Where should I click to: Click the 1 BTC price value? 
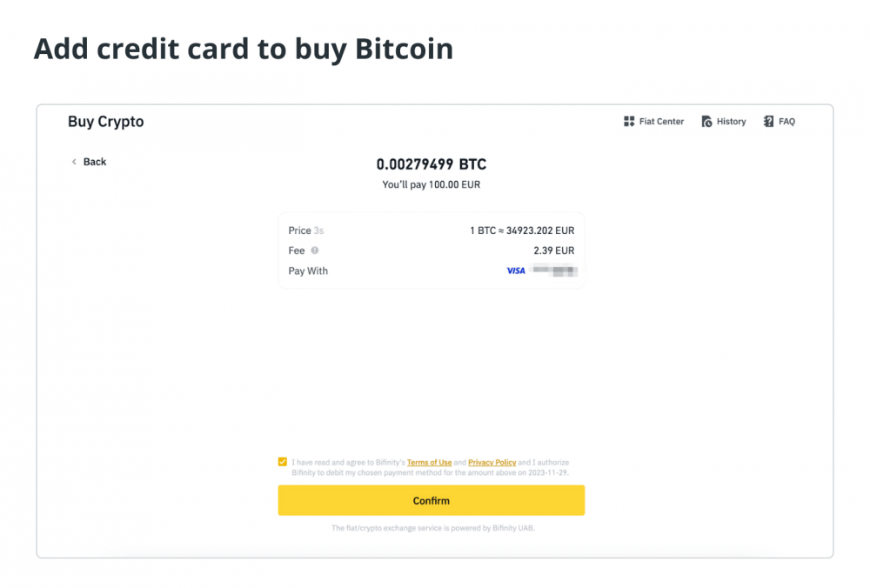pos(522,231)
